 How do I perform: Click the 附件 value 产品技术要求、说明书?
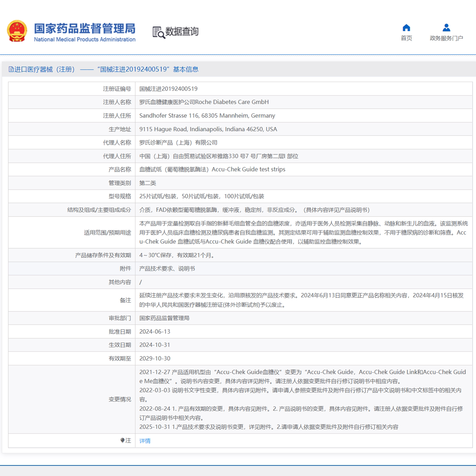click(x=167, y=269)
